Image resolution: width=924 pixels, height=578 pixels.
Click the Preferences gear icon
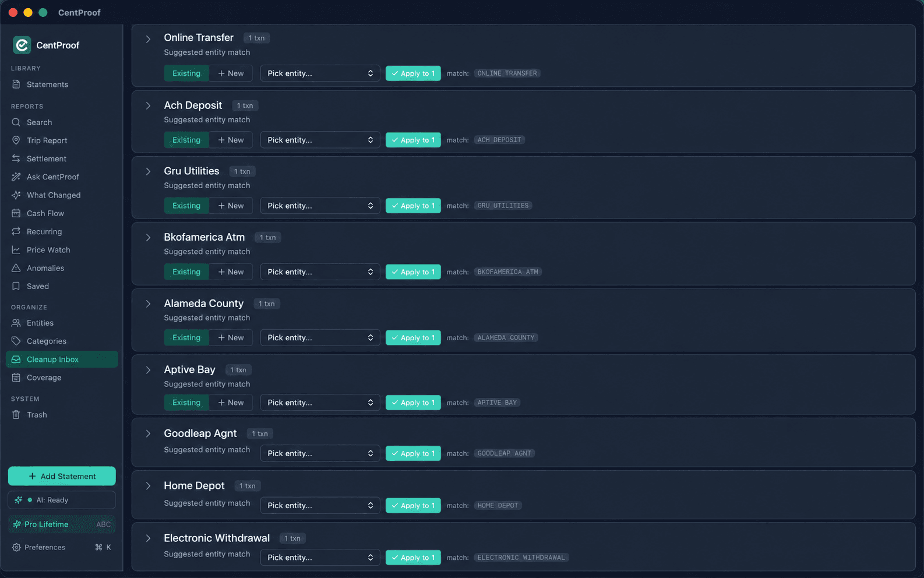(x=16, y=547)
